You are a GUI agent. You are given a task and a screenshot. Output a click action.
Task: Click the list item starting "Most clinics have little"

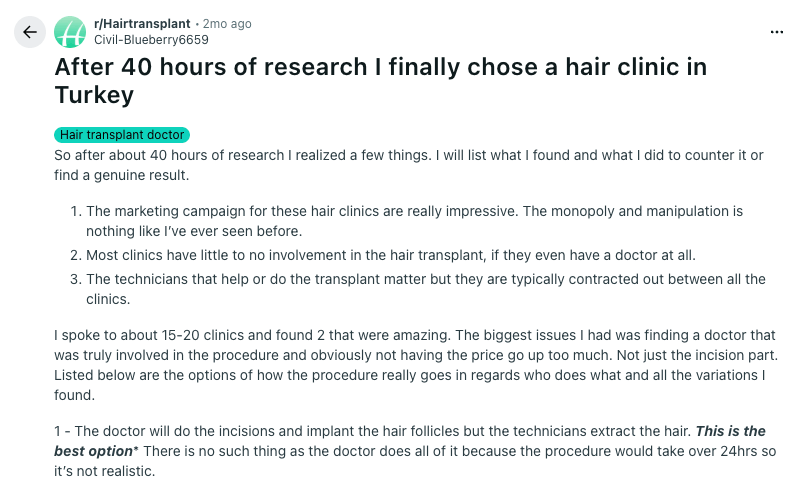pyautogui.click(x=390, y=255)
